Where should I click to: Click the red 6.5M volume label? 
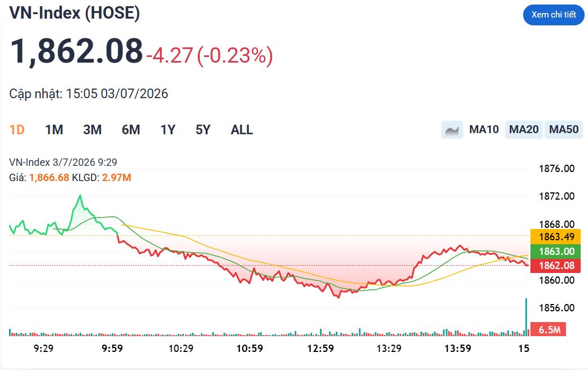pyautogui.click(x=548, y=329)
